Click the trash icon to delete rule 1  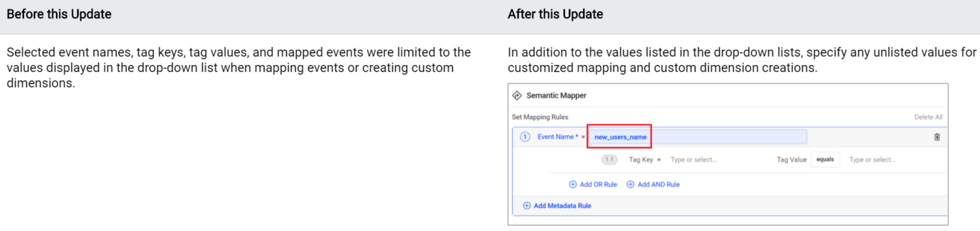[937, 137]
